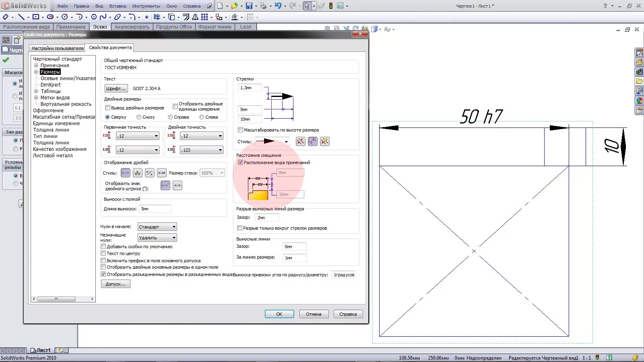644x362 pixels.
Task: Uncheck Отобразить разъединенные размеры checkbox
Action: tap(103, 274)
